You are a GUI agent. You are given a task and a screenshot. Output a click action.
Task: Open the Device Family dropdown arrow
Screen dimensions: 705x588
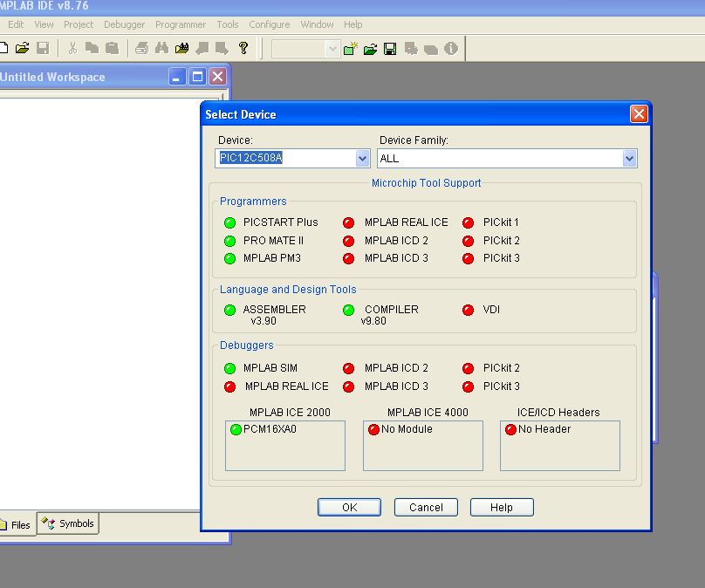point(629,158)
